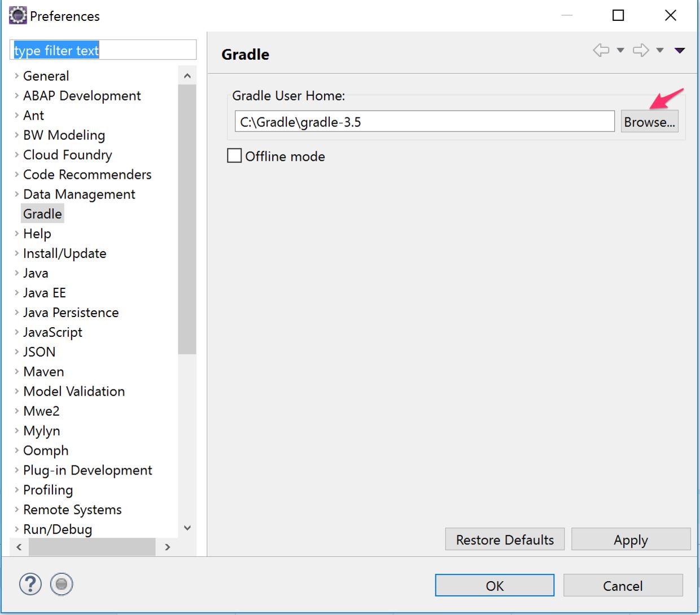700x615 pixels.
Task: Select Run/Debug in the tree
Action: (58, 529)
